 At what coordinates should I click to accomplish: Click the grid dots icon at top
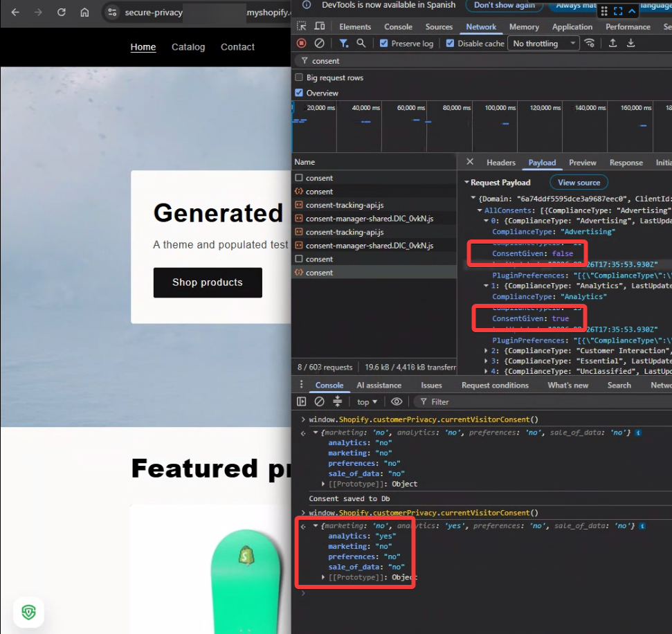604,11
